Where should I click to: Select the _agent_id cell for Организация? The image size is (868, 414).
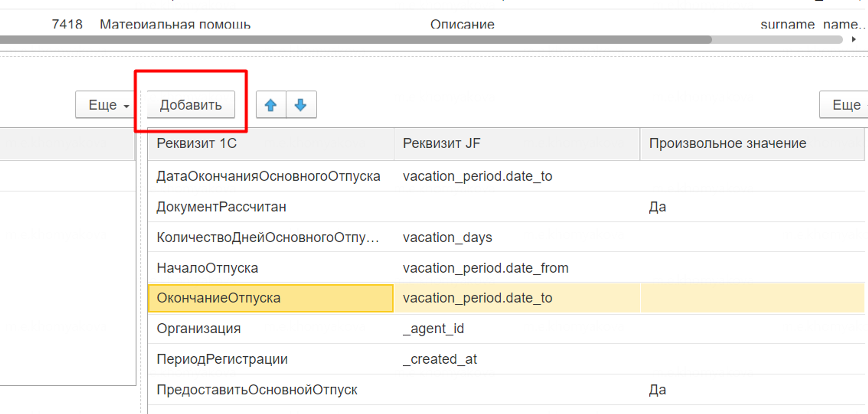(433, 329)
